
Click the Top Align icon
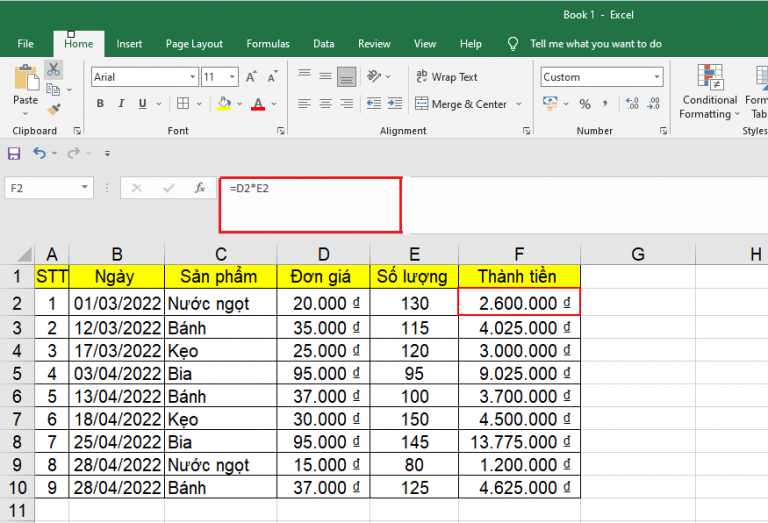304,74
